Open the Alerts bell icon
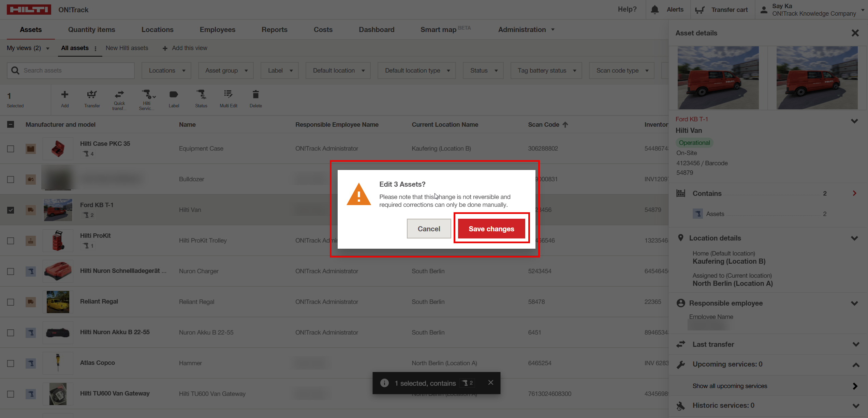Image resolution: width=868 pixels, height=418 pixels. (x=654, y=10)
